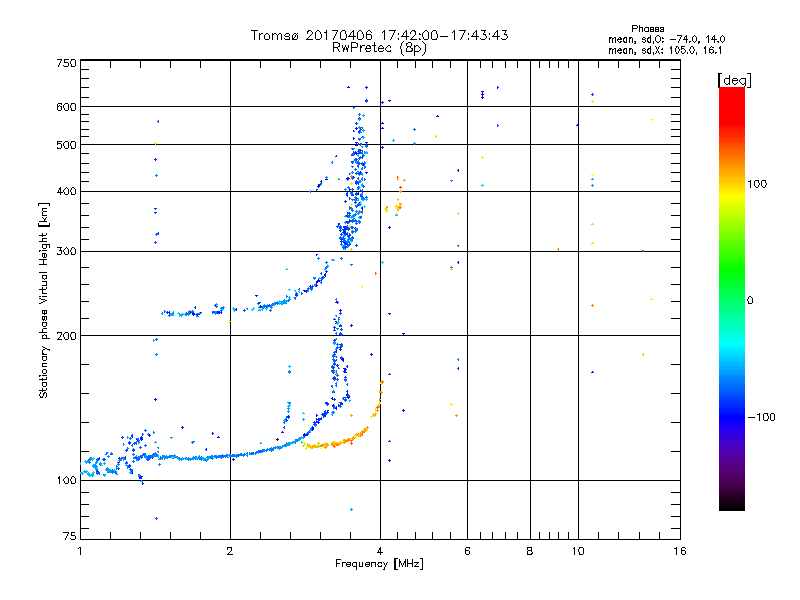Select the plot title 'Tromsø 20170406 17:42:00-17:43:43'

click(379, 35)
